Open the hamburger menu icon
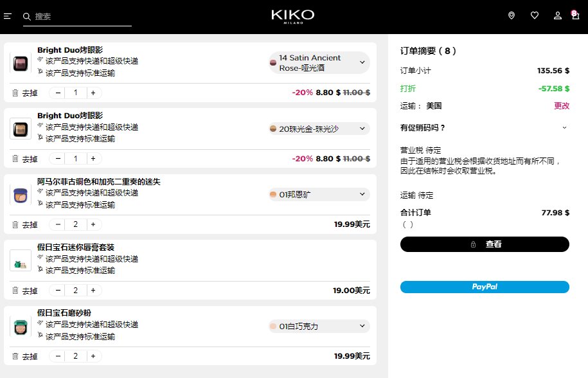The height and width of the screenshot is (378, 588). coord(8,16)
